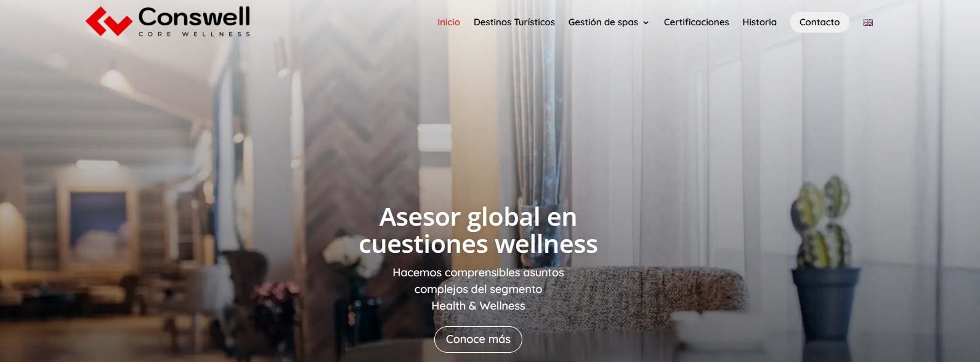This screenshot has width=980, height=362.
Task: Select the Certificaciones menu item
Action: [696, 22]
